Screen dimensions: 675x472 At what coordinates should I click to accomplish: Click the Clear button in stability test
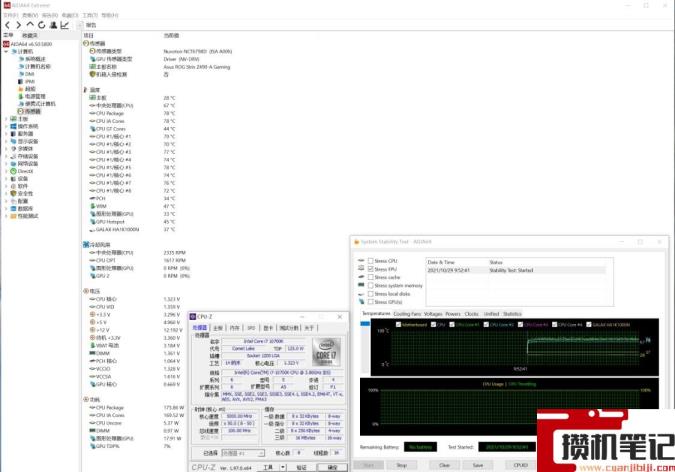[x=445, y=465]
